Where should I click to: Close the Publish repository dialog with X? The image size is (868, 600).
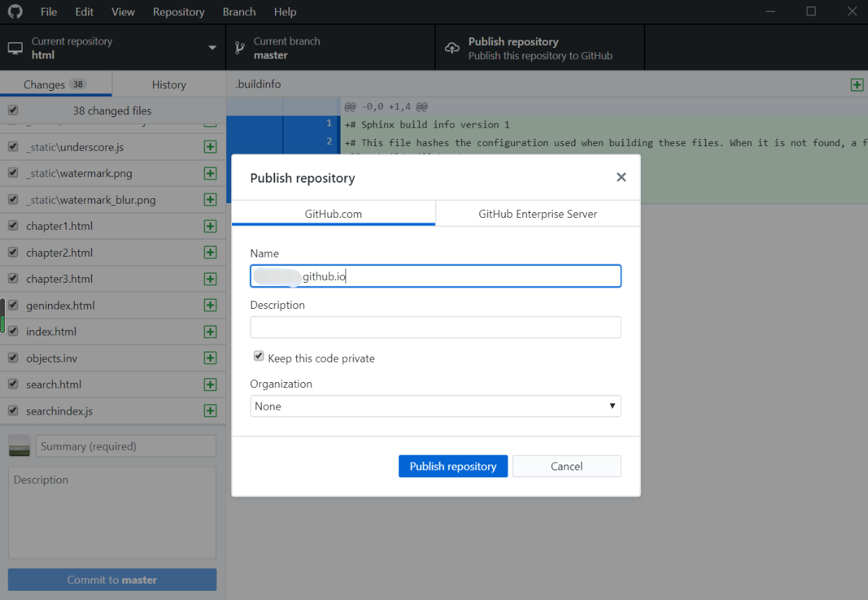point(621,178)
